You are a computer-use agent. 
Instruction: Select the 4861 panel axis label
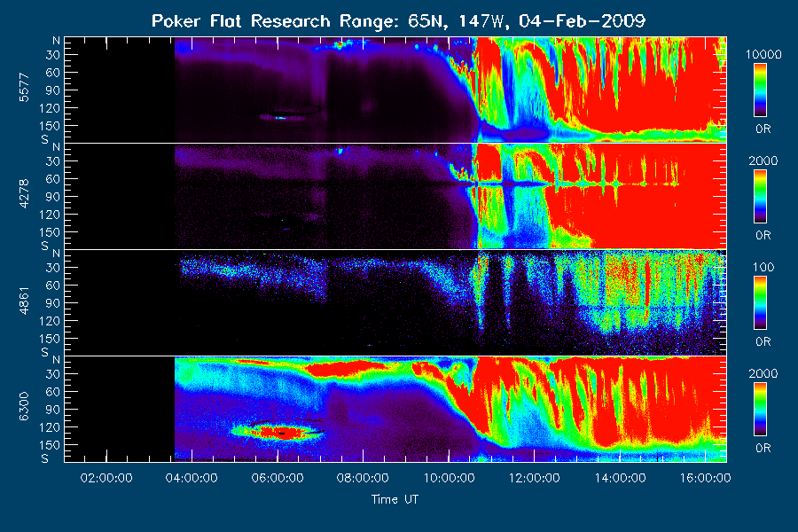24,301
